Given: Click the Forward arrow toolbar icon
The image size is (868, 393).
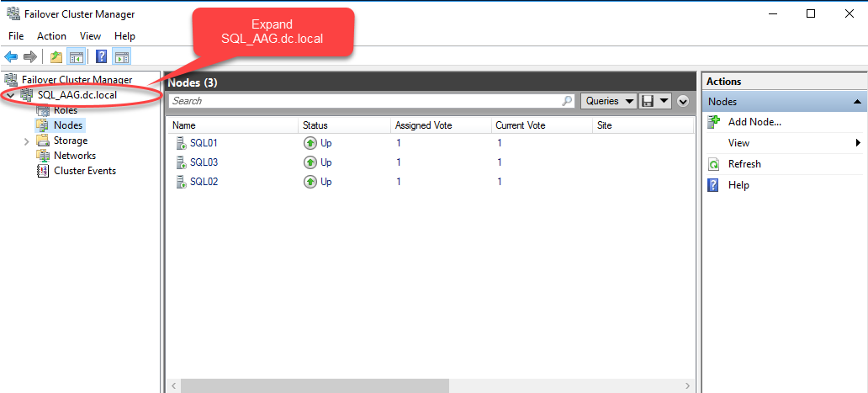Looking at the screenshot, I should click(x=30, y=56).
